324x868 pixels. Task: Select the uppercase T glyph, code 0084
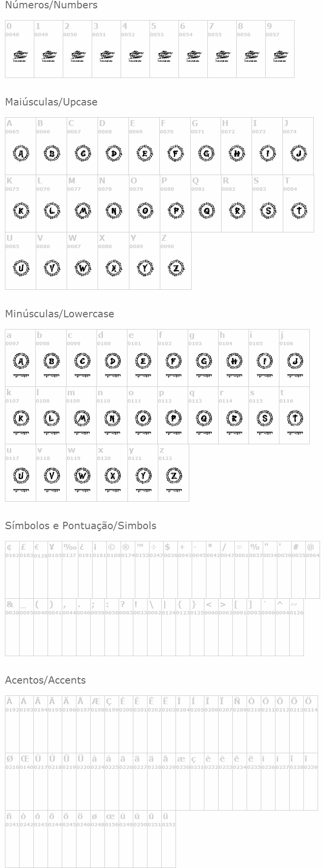tap(299, 211)
